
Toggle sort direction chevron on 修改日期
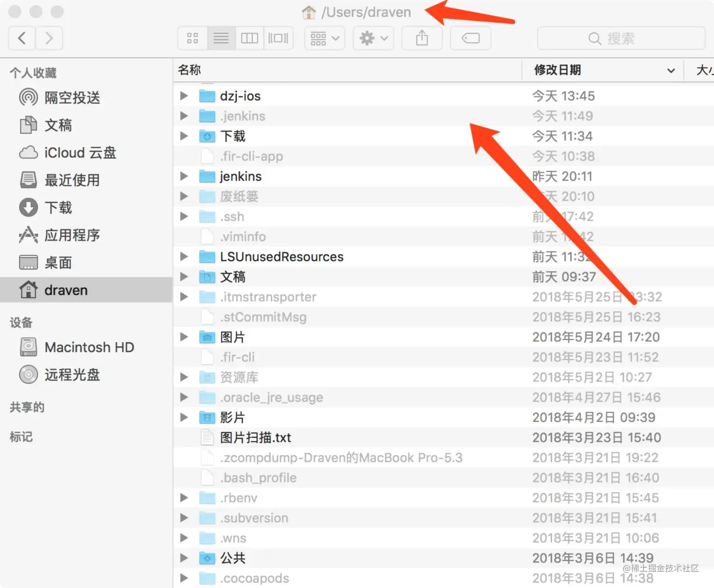[671, 71]
